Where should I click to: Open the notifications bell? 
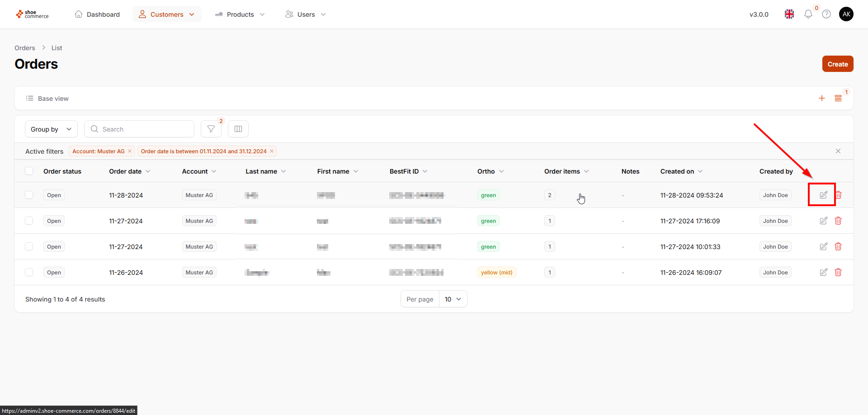coord(808,14)
